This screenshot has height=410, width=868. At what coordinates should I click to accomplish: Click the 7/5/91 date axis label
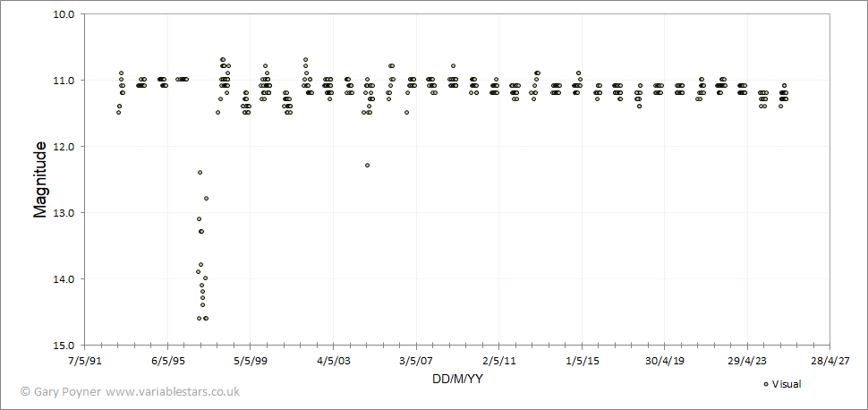pos(85,361)
